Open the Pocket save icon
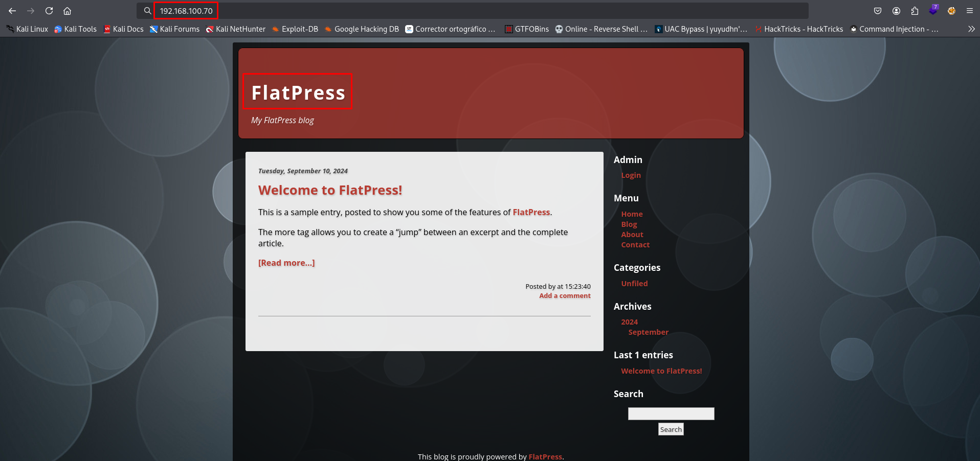The width and height of the screenshot is (980, 461). click(878, 11)
